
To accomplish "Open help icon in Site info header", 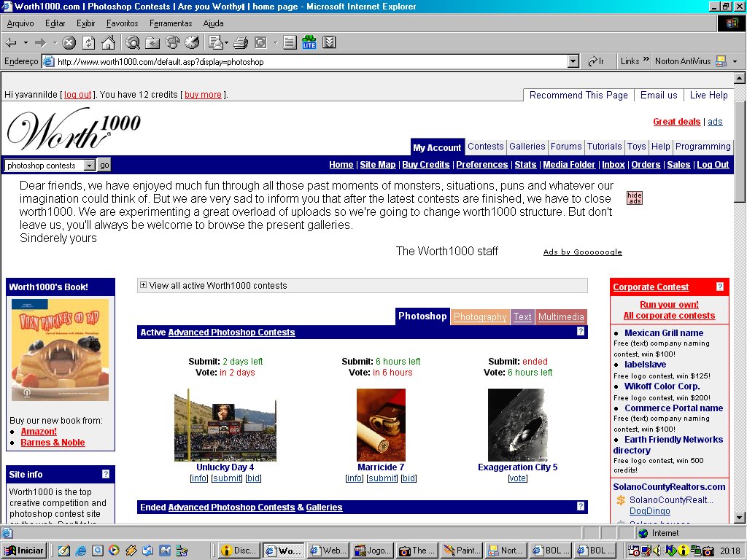I will pyautogui.click(x=106, y=474).
